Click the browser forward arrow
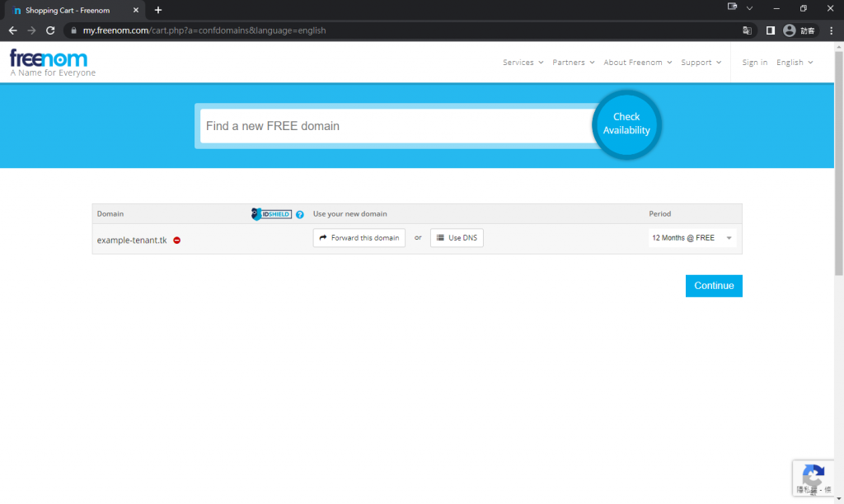The height and width of the screenshot is (504, 844). 32,30
